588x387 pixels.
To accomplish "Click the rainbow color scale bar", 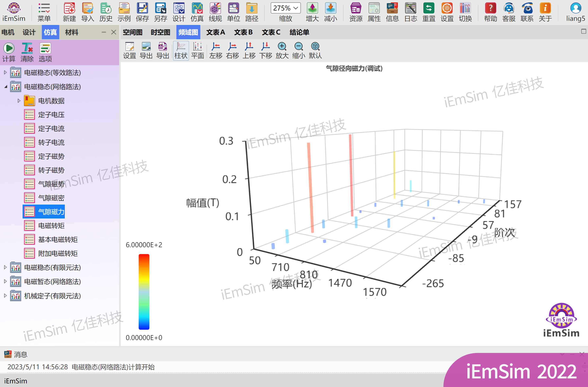I will coord(144,292).
